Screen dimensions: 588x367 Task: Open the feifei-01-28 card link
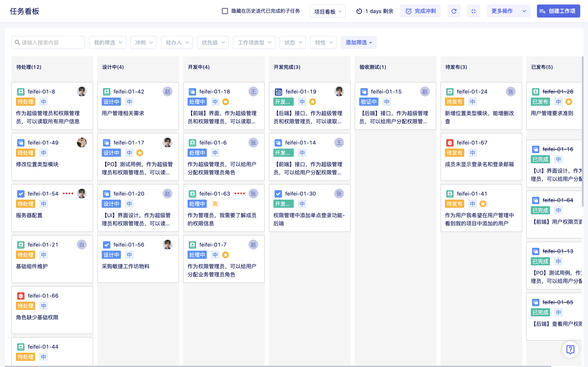558,92
